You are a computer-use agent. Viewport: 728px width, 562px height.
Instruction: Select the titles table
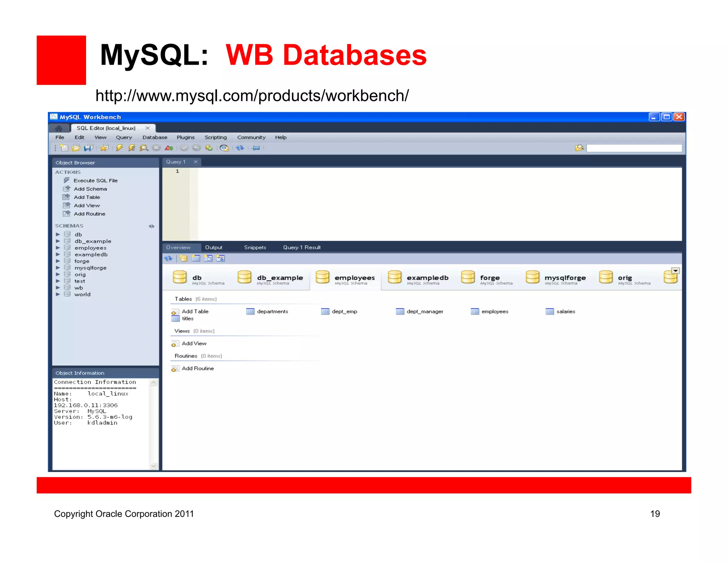click(x=188, y=319)
